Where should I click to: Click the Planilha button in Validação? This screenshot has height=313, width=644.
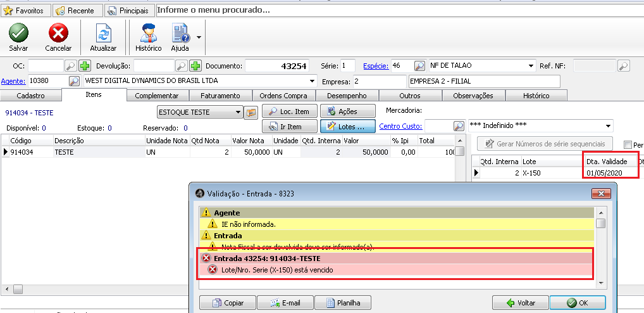pyautogui.click(x=343, y=303)
